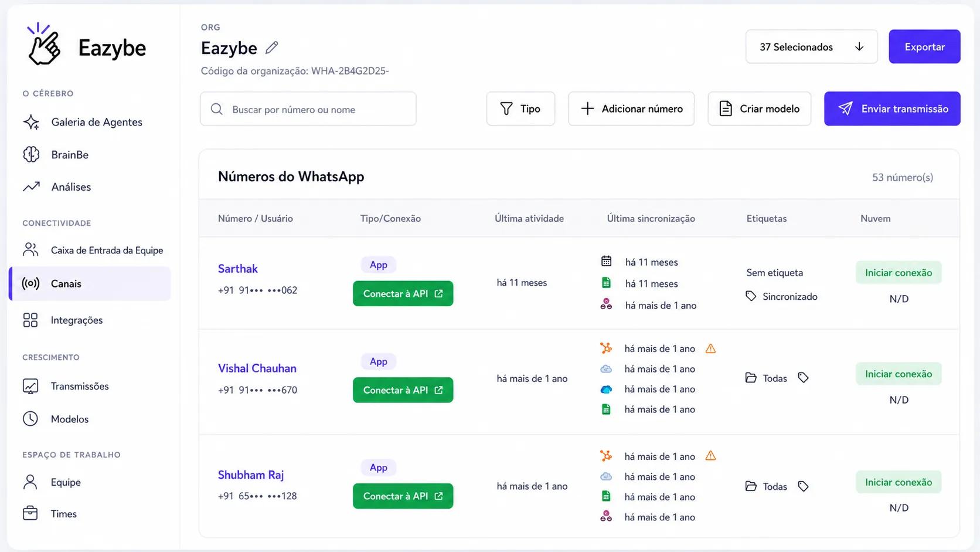Image resolution: width=980 pixels, height=552 pixels.
Task: Click phone number ending 062
Action: 257,290
